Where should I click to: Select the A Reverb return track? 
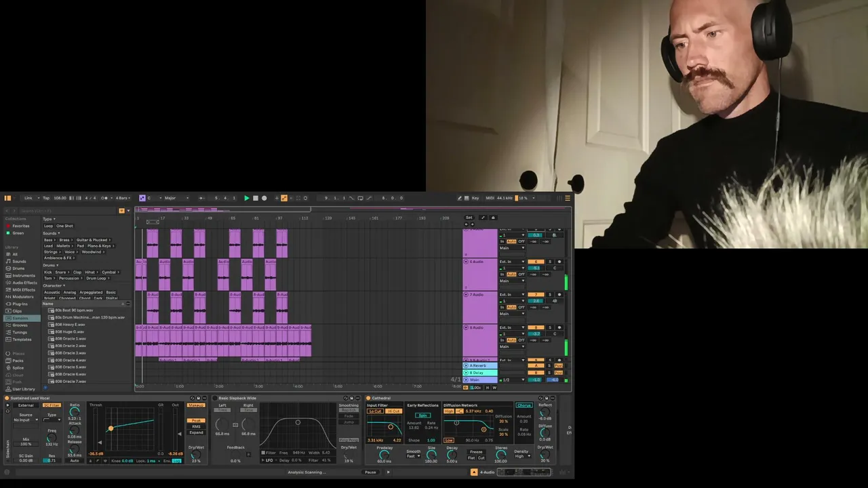480,366
